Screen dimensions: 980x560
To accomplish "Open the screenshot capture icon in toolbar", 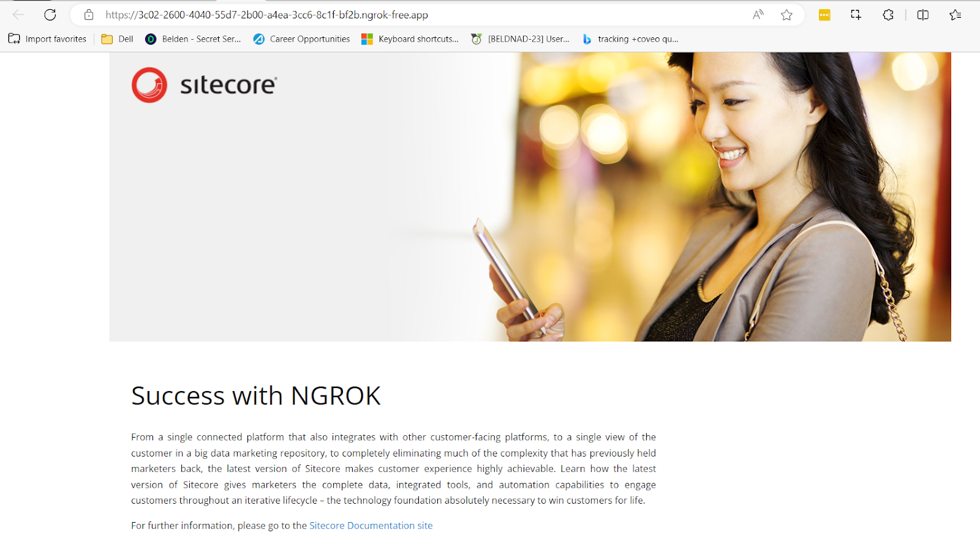I will (x=856, y=15).
